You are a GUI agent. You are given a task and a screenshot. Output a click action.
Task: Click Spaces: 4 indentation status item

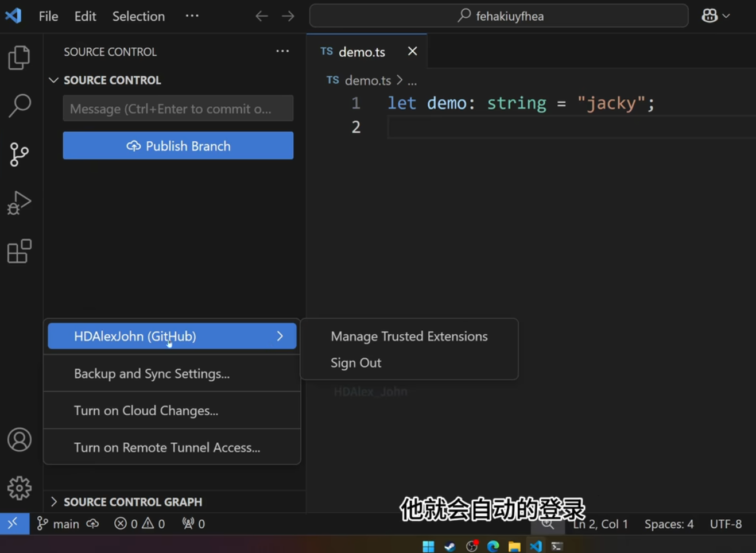point(669,524)
